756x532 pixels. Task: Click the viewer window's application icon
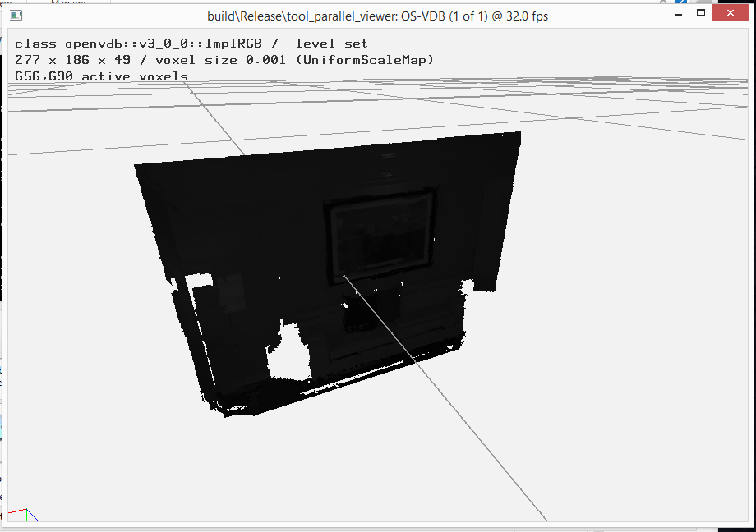[x=16, y=16]
